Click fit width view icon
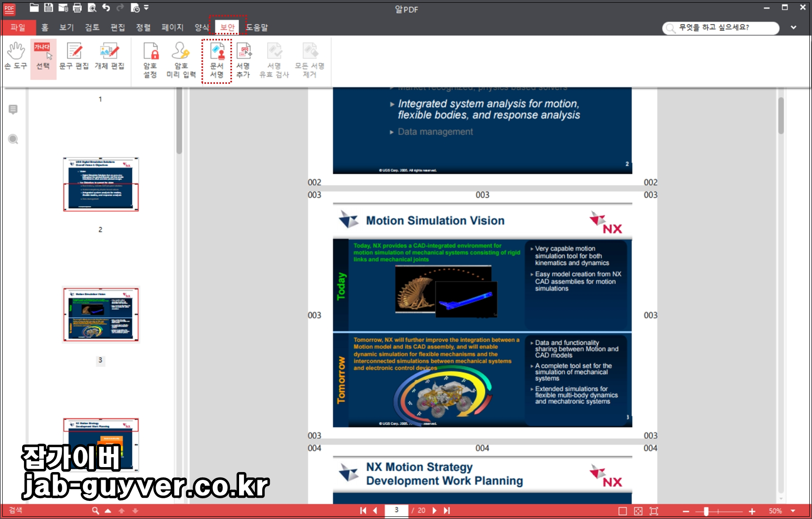The width and height of the screenshot is (812, 519). point(654,511)
